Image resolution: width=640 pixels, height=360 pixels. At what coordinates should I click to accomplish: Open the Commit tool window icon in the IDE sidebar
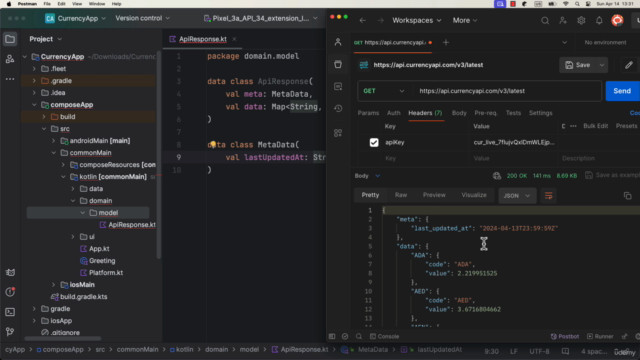click(x=10, y=59)
